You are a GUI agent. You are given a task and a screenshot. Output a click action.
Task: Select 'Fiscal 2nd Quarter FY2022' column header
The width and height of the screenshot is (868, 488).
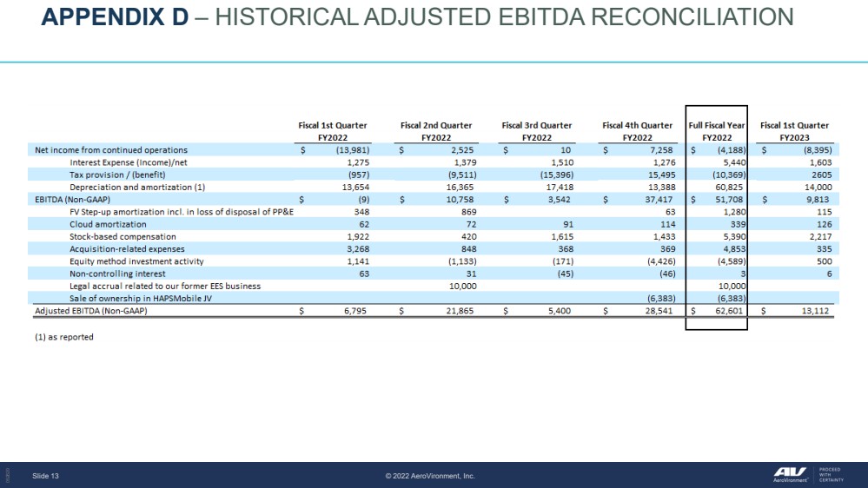[436, 131]
